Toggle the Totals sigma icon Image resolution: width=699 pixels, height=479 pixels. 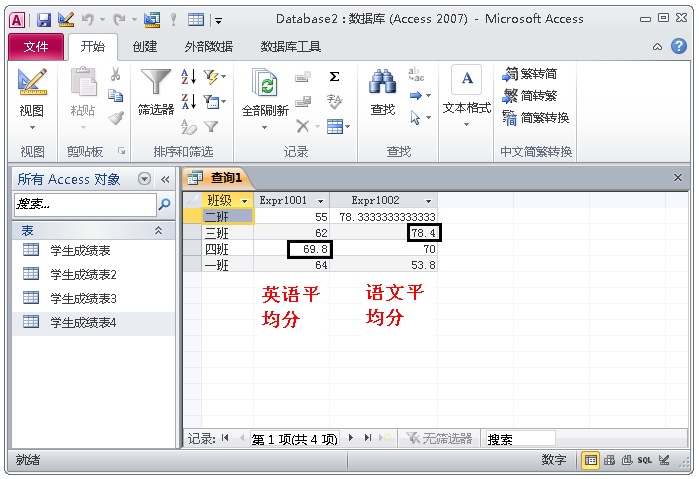point(334,76)
